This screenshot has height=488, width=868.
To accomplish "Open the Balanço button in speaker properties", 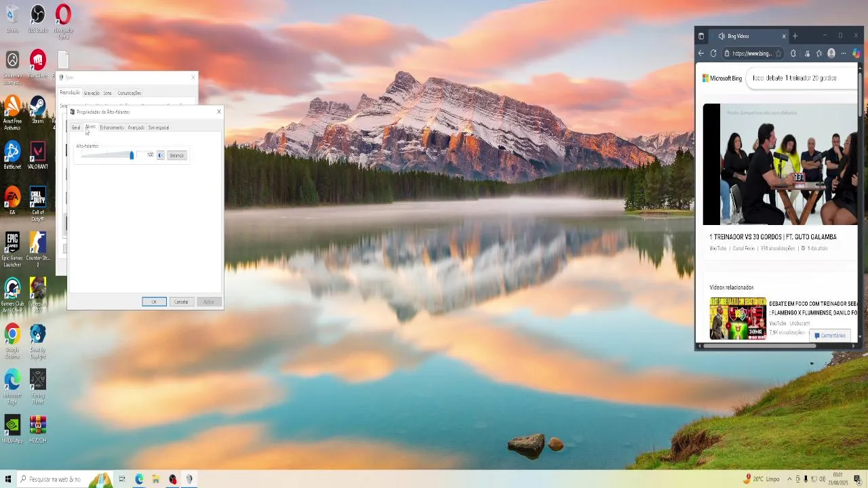I will [x=177, y=155].
